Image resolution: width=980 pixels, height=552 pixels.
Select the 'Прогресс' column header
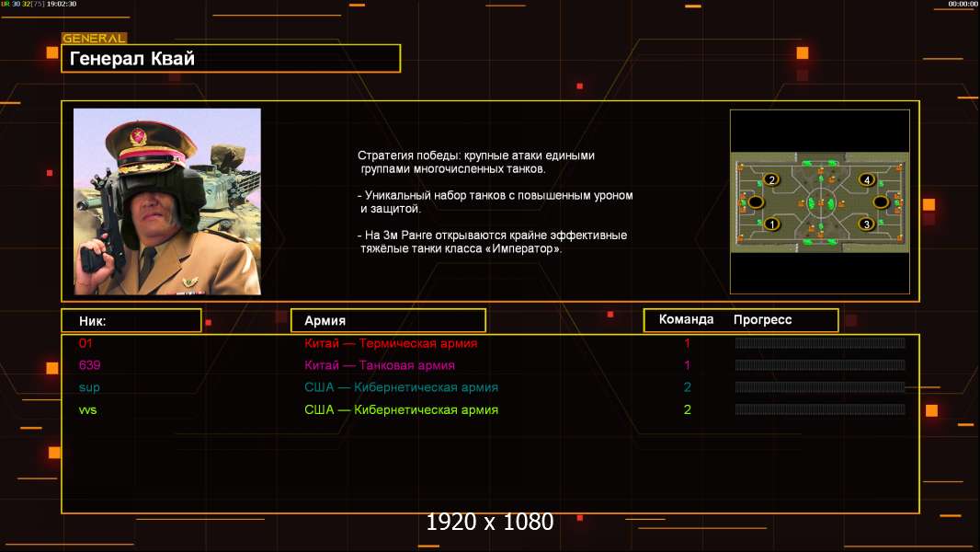pos(762,319)
